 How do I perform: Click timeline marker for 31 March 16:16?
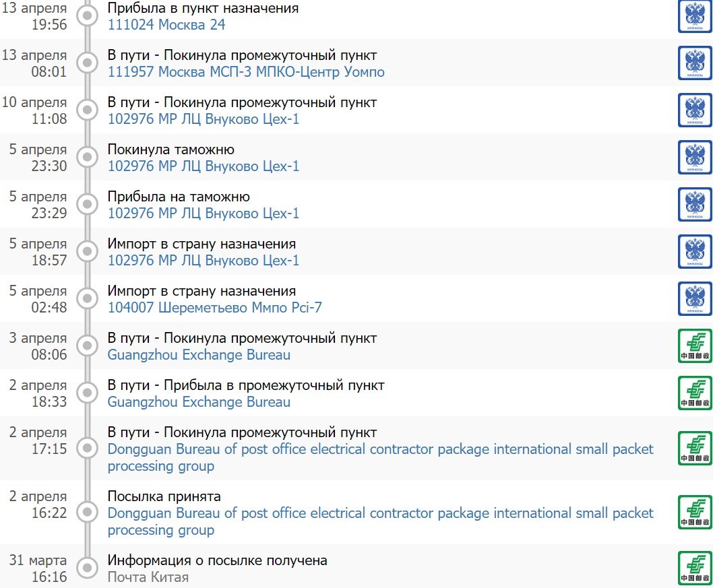pos(86,568)
